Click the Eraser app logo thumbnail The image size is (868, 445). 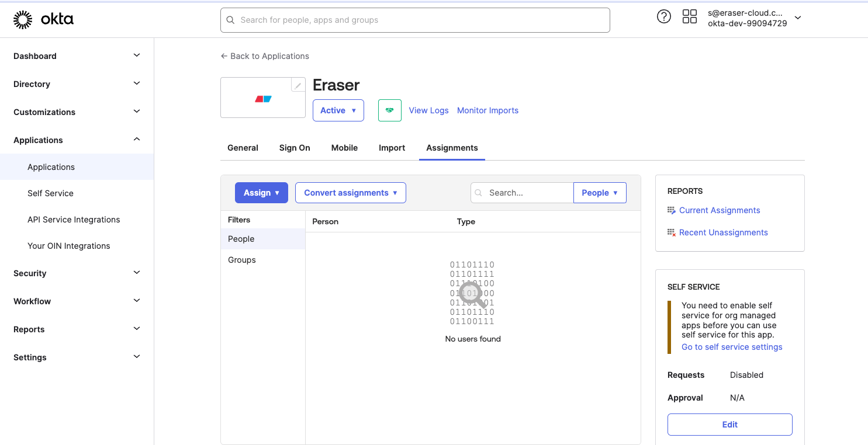coord(263,99)
